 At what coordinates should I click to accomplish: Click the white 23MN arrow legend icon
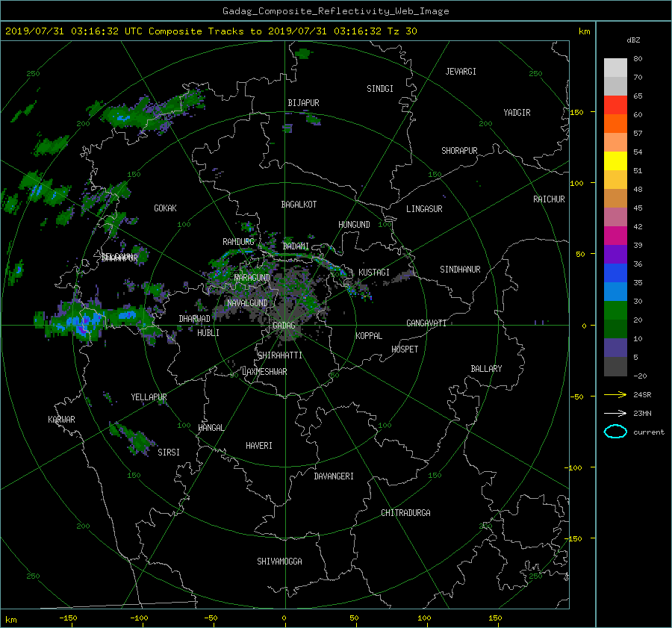coord(615,413)
